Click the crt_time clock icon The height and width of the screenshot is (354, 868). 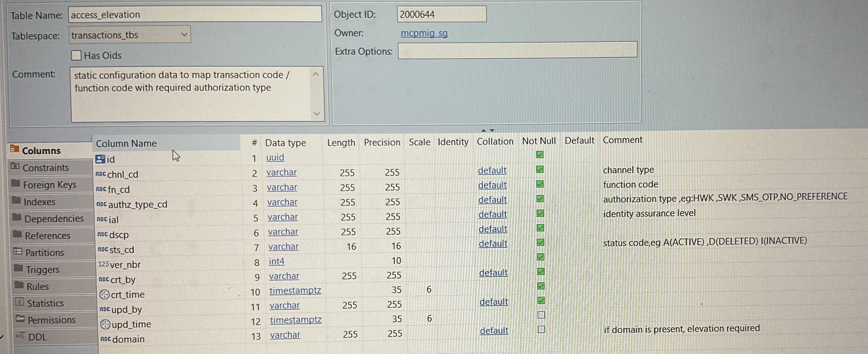105,295
